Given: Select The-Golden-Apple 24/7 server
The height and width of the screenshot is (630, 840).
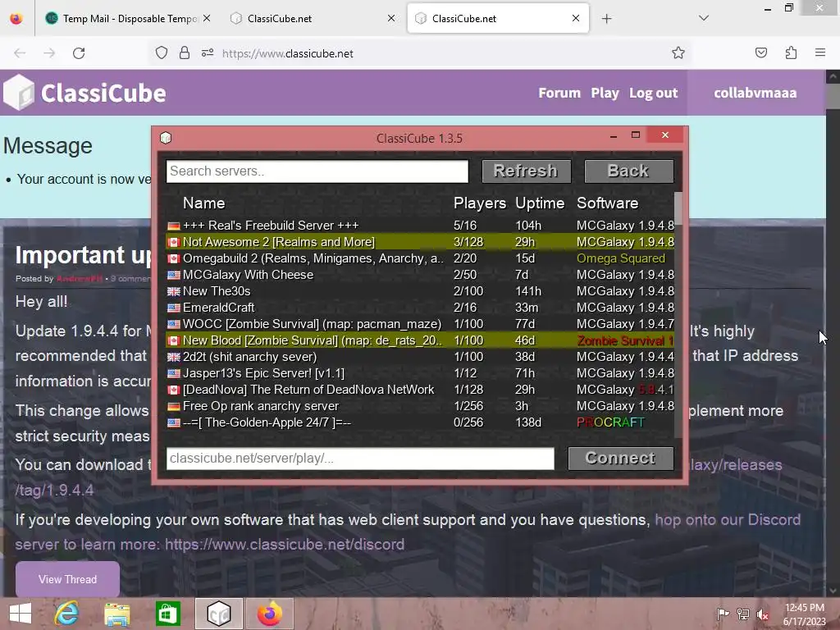Looking at the screenshot, I should click(x=419, y=422).
